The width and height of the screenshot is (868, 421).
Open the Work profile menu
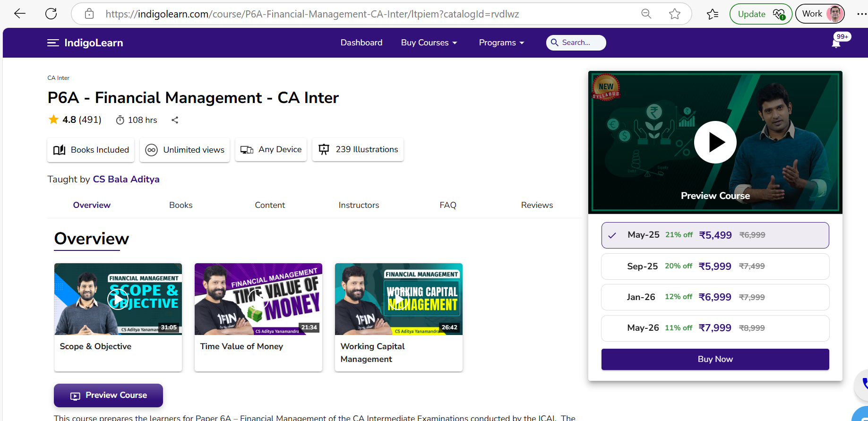point(820,14)
